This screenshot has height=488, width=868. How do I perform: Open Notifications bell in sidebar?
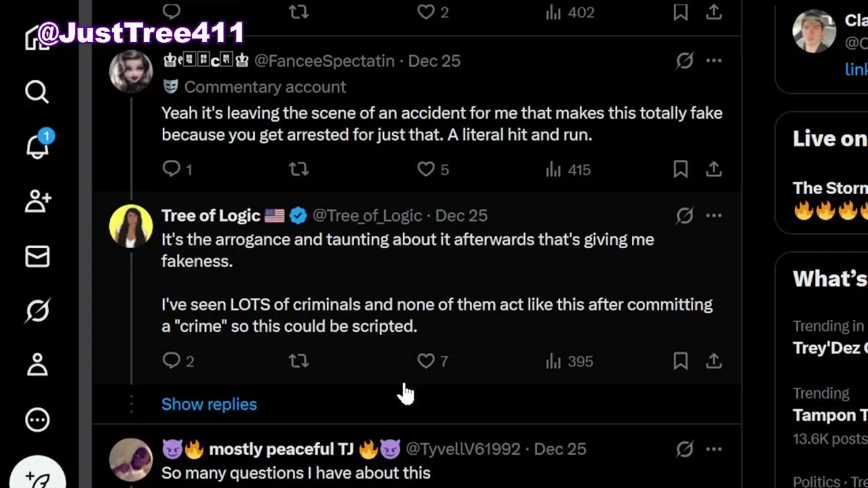tap(37, 146)
